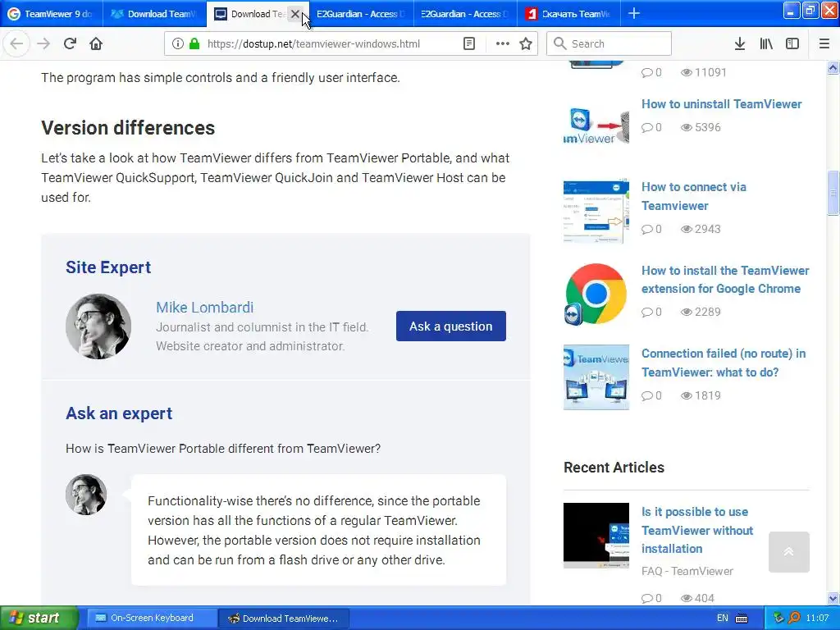Screen dimensions: 840x630
Task: Open How to uninstall TeamViewer article
Action: (x=722, y=104)
